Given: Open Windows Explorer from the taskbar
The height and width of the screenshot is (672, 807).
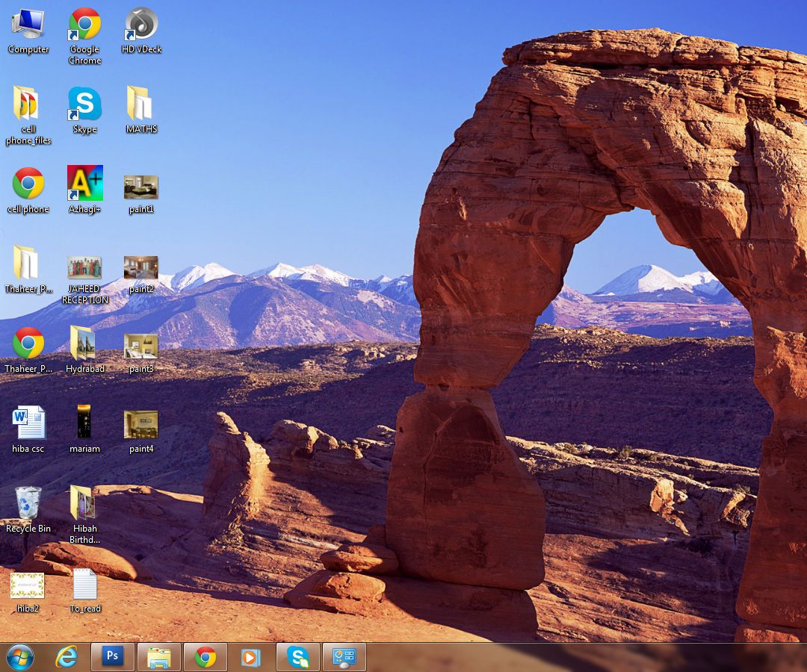Looking at the screenshot, I should (158, 656).
